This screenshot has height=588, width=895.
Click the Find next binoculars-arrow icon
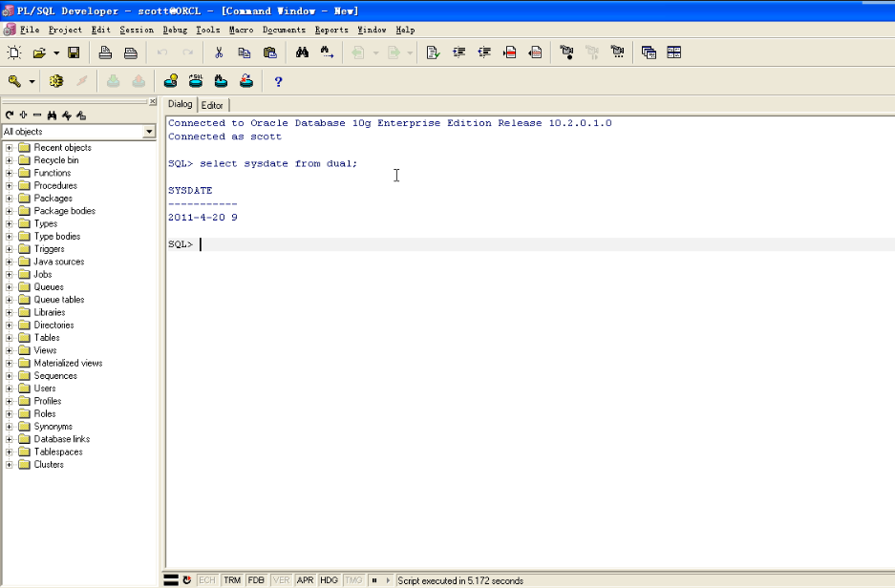pyautogui.click(x=327, y=52)
